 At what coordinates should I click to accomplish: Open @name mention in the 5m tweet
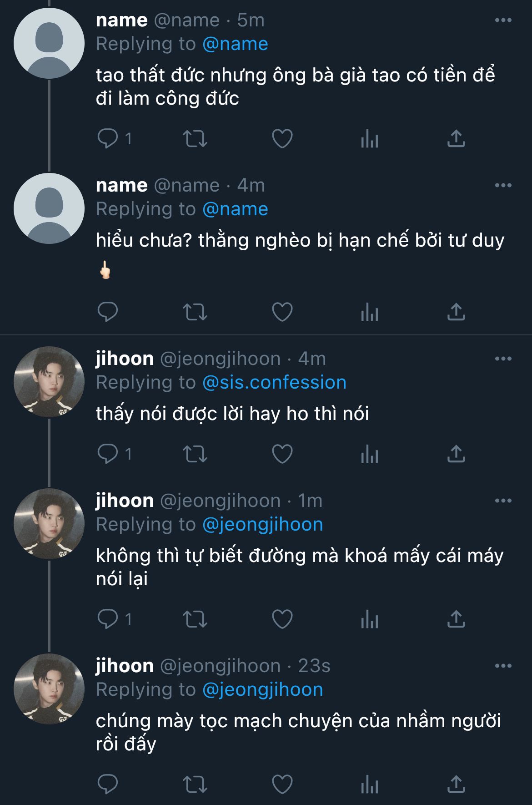click(235, 44)
